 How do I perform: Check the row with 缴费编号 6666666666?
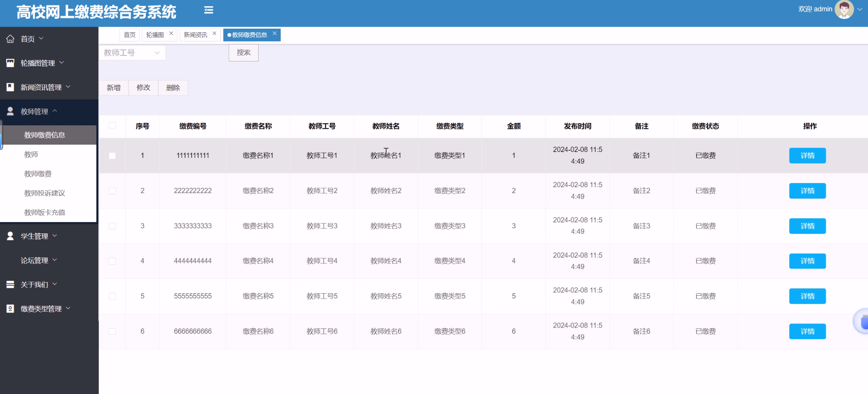tap(112, 331)
